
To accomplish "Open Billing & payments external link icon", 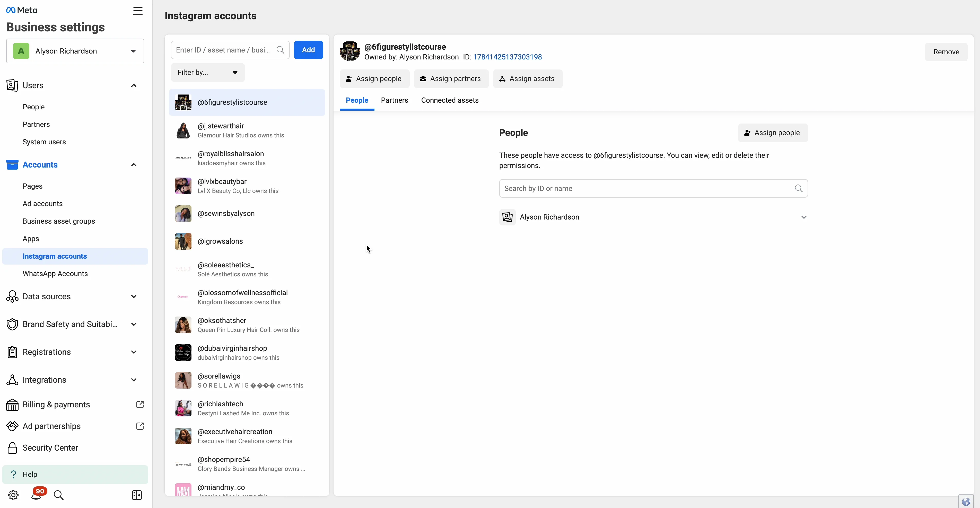I will coord(140,405).
